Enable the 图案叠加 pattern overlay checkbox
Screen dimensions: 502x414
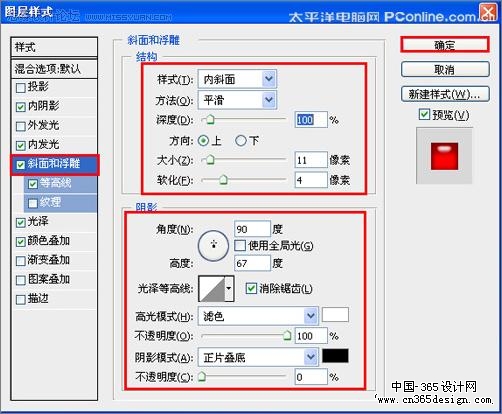tap(21, 280)
